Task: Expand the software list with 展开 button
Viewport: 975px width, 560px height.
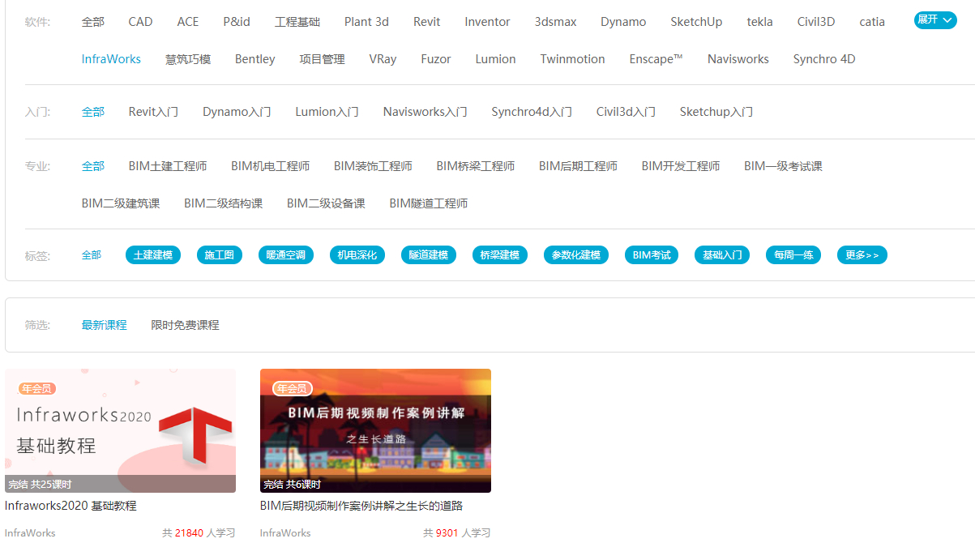Action: [x=935, y=20]
